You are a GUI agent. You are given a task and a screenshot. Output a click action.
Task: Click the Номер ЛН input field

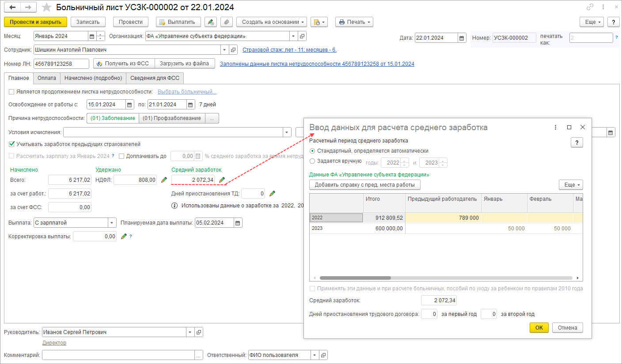coord(61,64)
